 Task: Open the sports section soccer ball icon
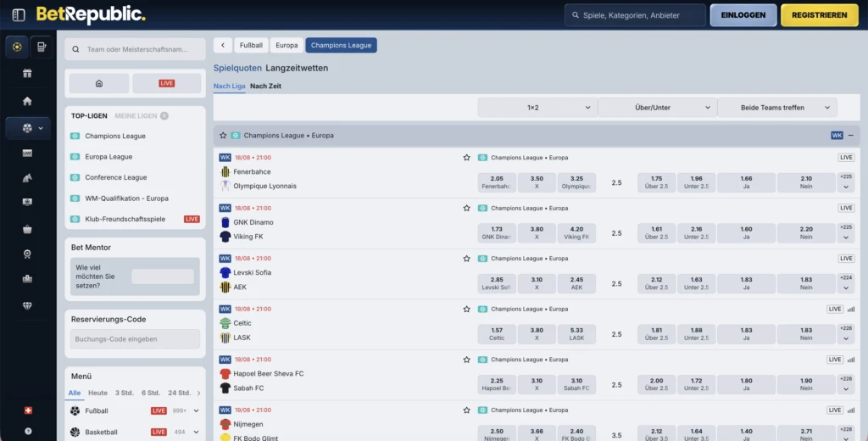pyautogui.click(x=17, y=47)
